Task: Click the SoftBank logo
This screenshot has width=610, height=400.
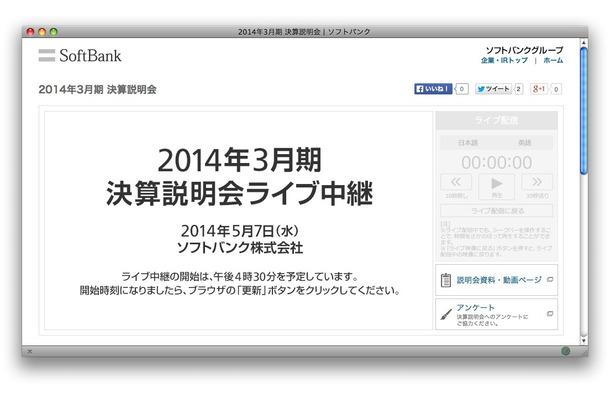Action: [80, 56]
